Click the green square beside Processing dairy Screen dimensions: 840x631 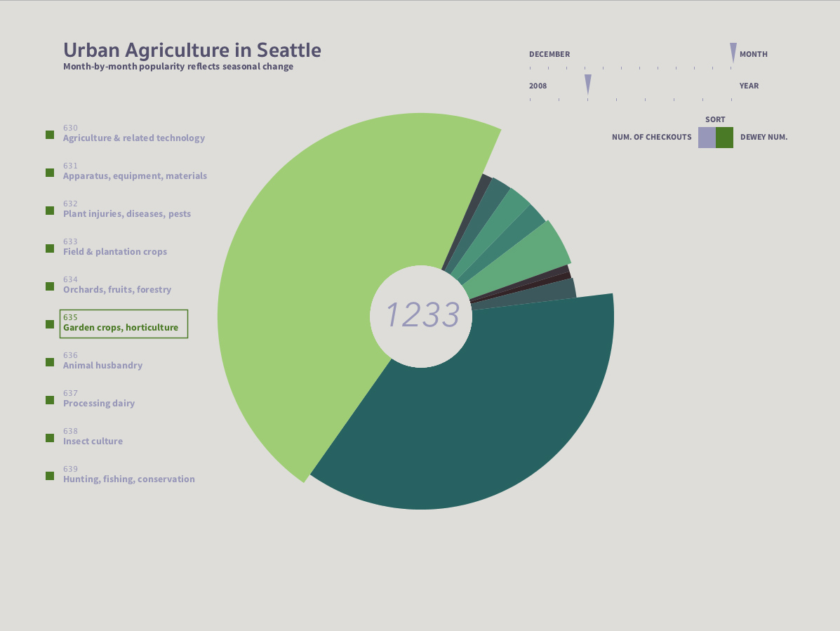coord(50,400)
